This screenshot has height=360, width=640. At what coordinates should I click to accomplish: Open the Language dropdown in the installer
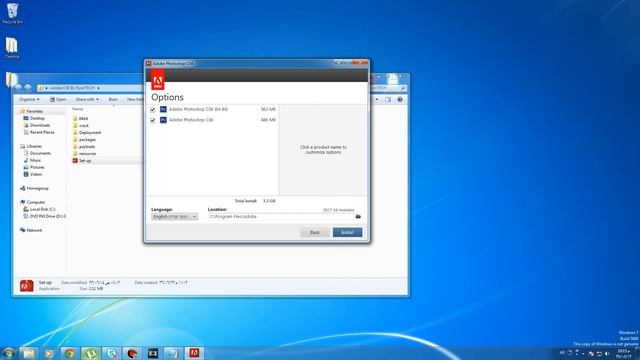[x=175, y=217]
